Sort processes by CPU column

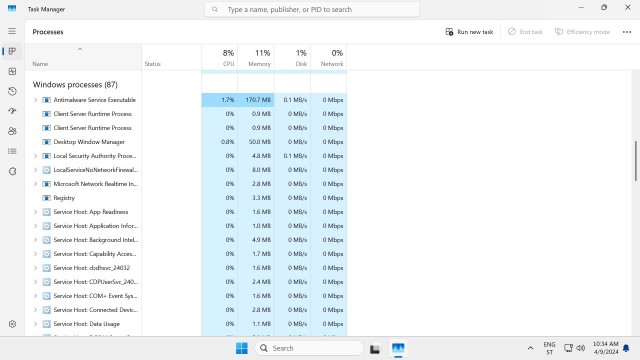220,57
